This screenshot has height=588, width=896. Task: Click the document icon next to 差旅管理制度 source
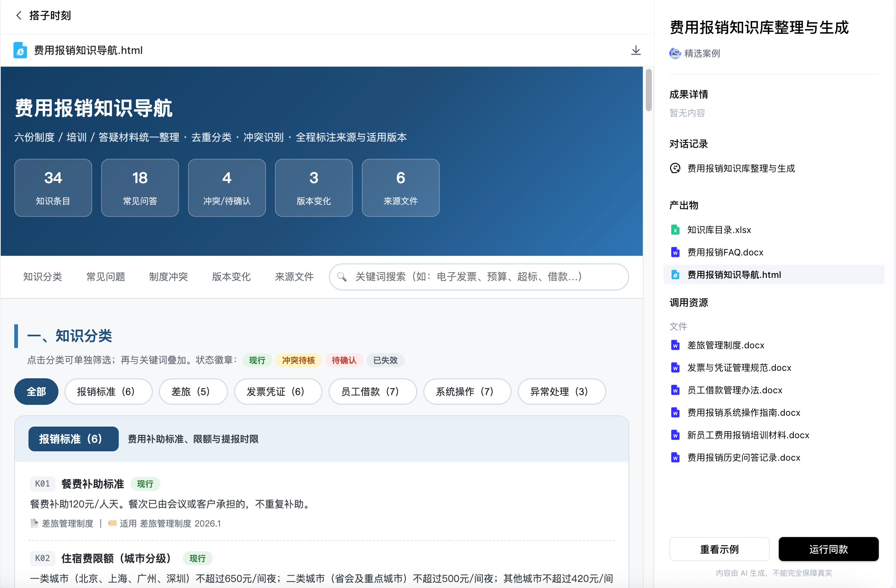coord(34,523)
